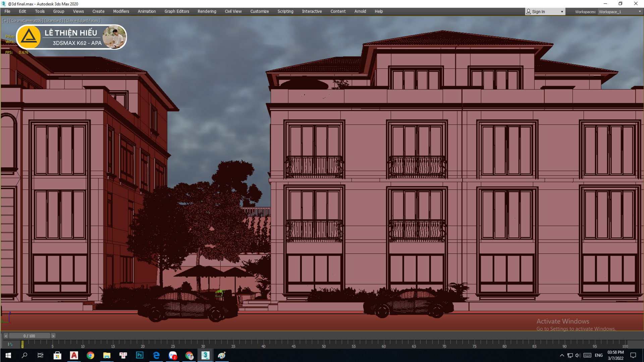This screenshot has height=362, width=644.
Task: Toggle ENG input language indicator
Action: [x=599, y=355]
